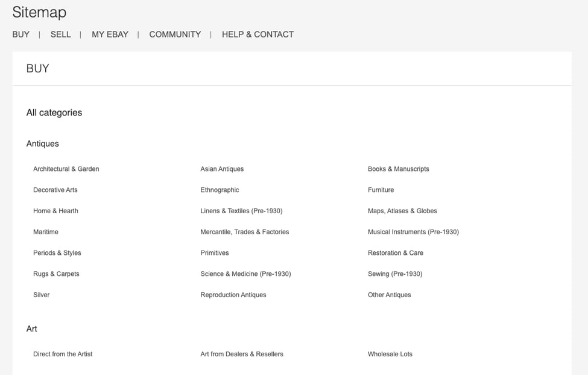Screen dimensions: 588x375
Task: View Books & Manuscripts listings
Action: coord(399,169)
